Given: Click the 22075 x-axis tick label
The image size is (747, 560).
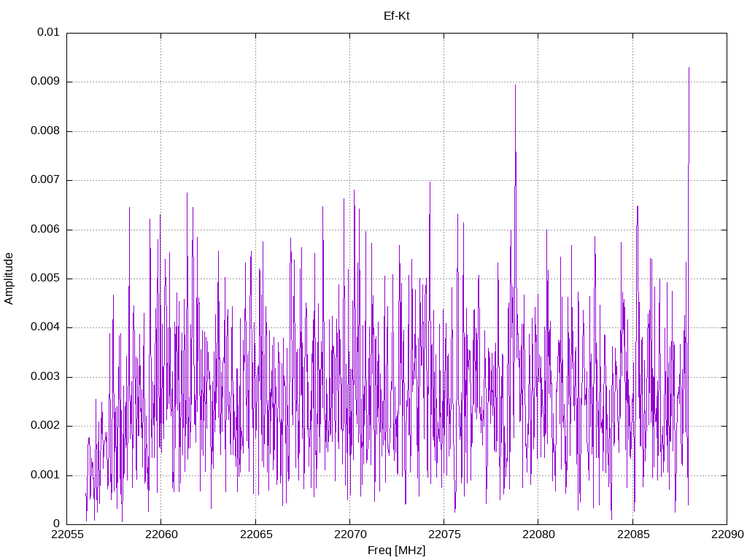Looking at the screenshot, I should click(x=444, y=535).
